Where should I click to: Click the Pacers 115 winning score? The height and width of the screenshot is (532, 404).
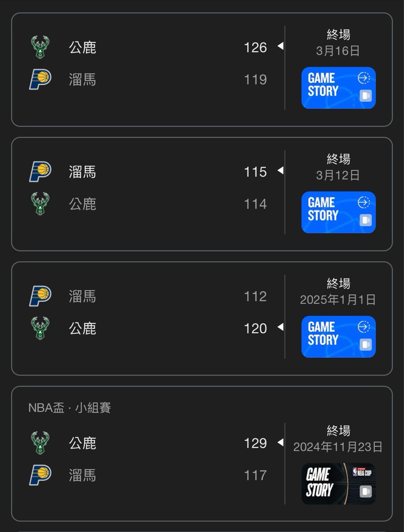255,172
